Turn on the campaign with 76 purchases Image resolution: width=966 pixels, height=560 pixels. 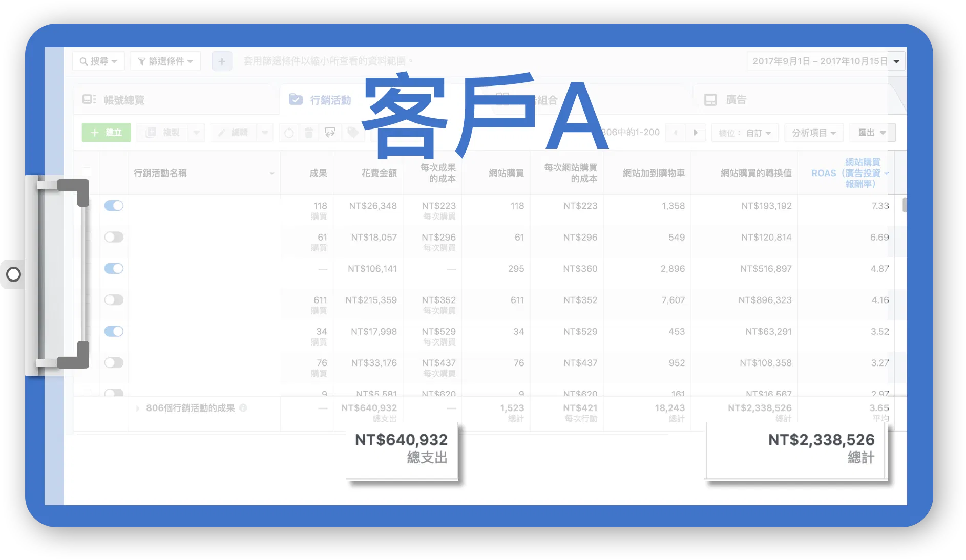pos(114,363)
